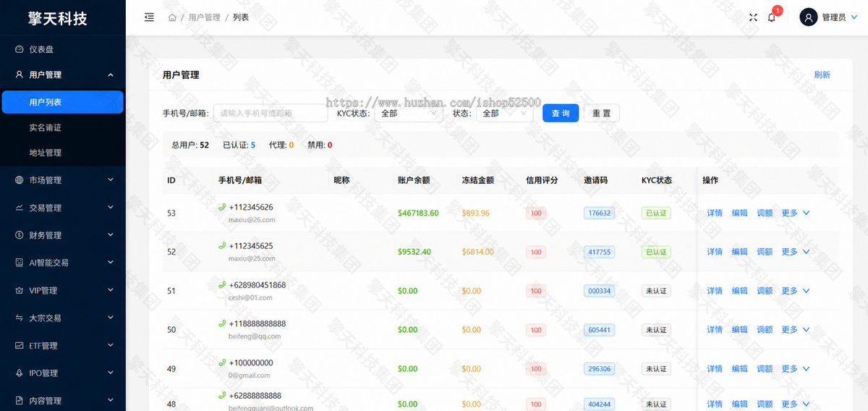Click phone icon beside +118888888888
The image size is (868, 411).
tap(222, 323)
